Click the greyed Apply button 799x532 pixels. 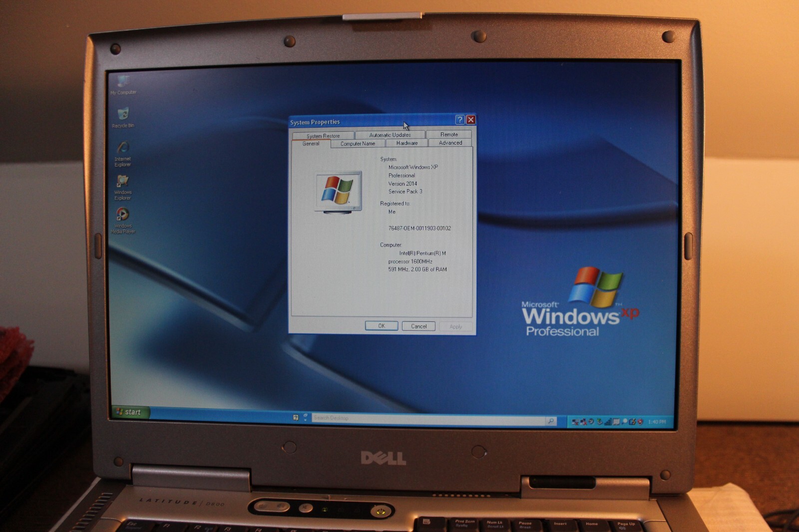455,327
